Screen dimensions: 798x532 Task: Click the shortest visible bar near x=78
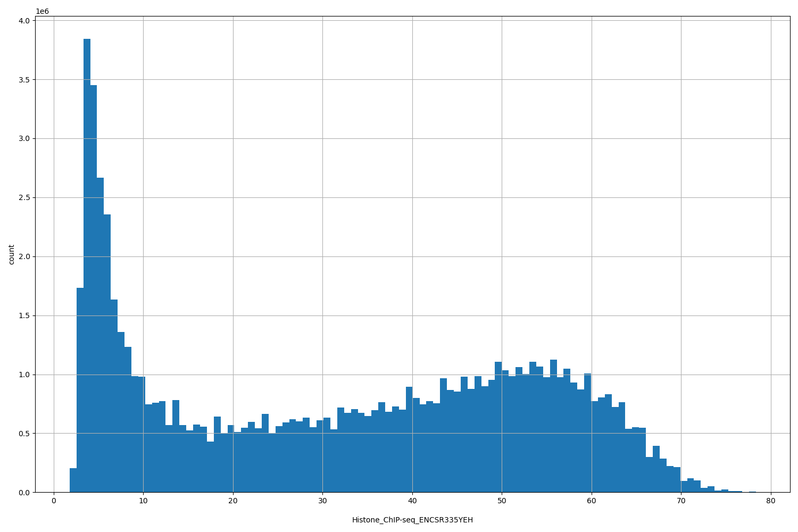[753, 491]
